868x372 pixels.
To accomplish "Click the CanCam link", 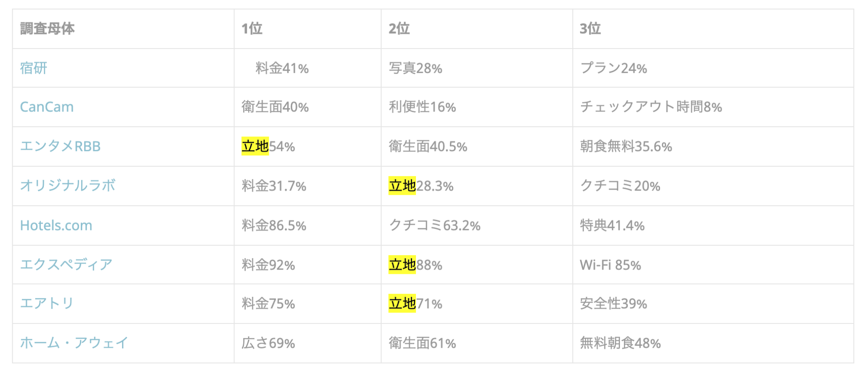I will click(x=47, y=107).
